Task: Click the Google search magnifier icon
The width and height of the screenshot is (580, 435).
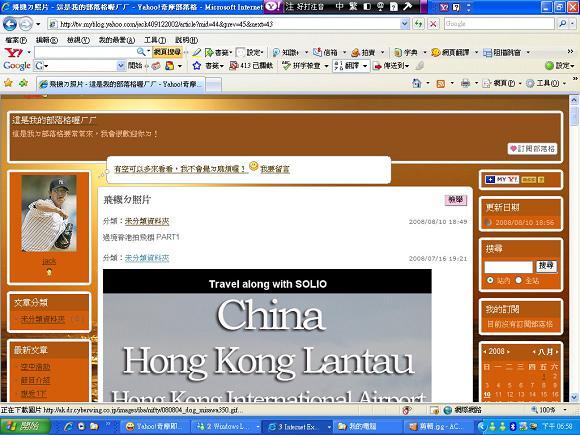Action: [563, 24]
